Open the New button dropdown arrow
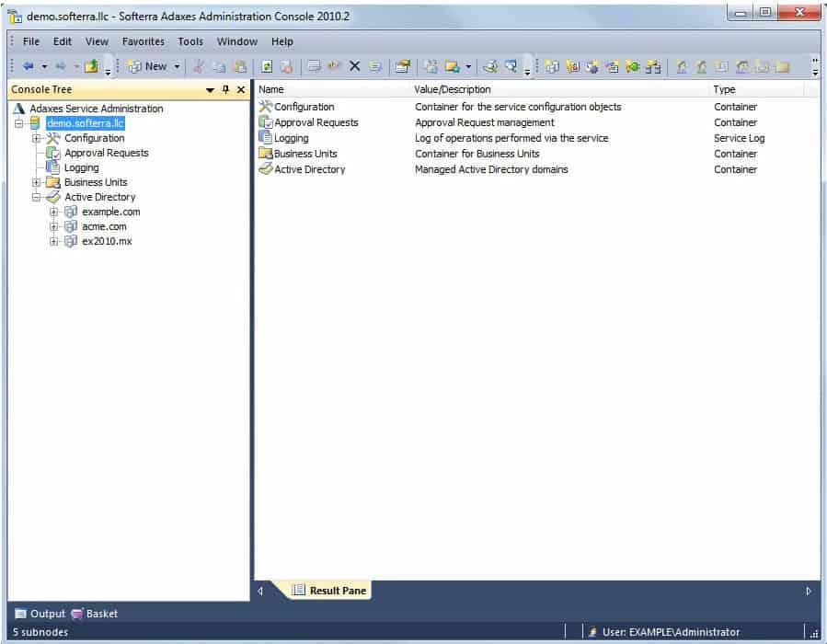The height and width of the screenshot is (644, 827). click(178, 66)
